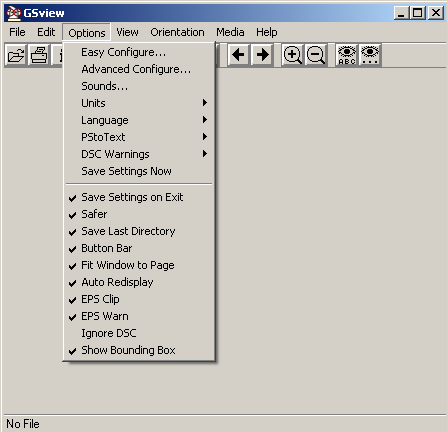Open the Media menu
This screenshot has height=432, width=447.
pyautogui.click(x=230, y=32)
